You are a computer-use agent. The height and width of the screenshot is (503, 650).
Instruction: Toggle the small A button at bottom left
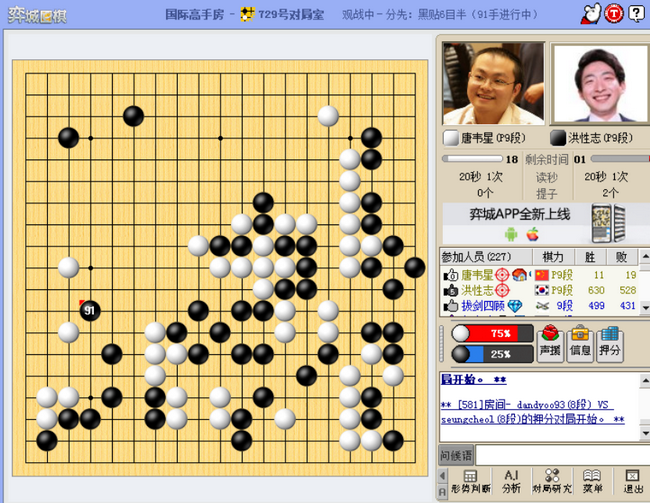coord(442,492)
